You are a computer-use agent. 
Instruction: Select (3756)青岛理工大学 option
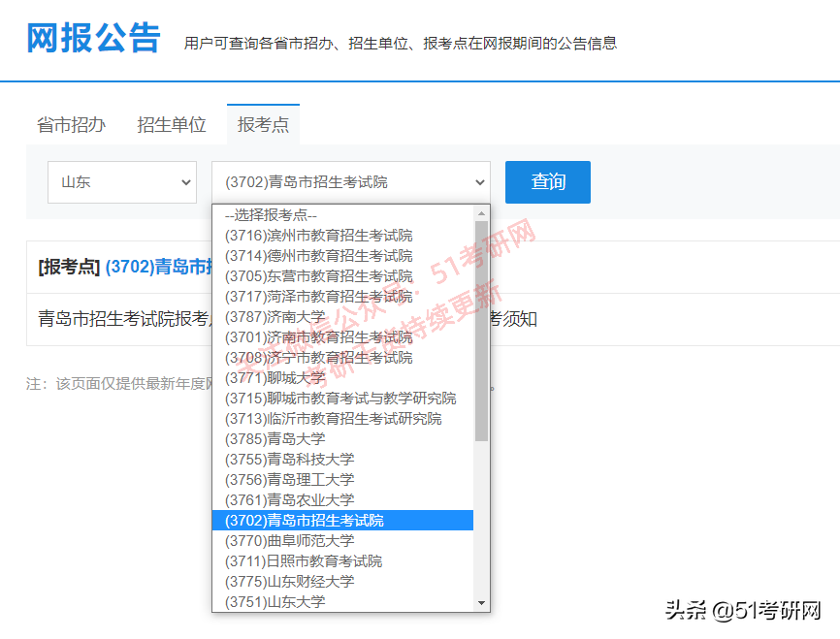(342, 480)
